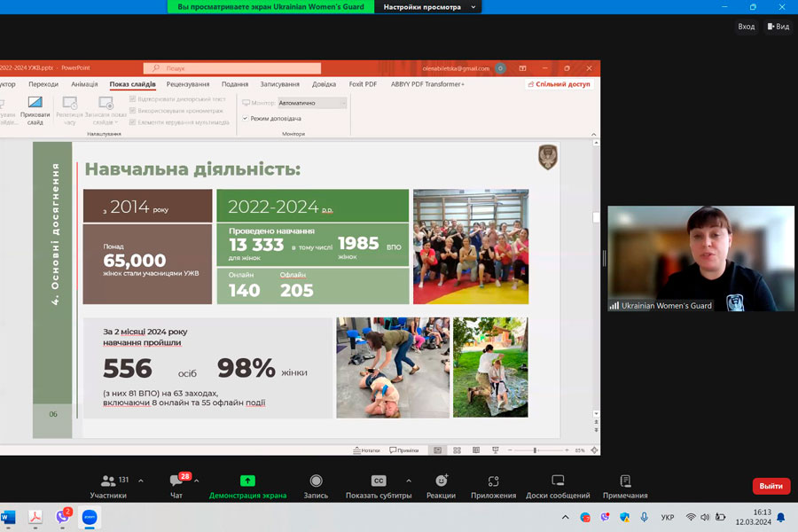The height and width of the screenshot is (532, 798).
Task: Click the green Share Screen button
Action: (247, 484)
